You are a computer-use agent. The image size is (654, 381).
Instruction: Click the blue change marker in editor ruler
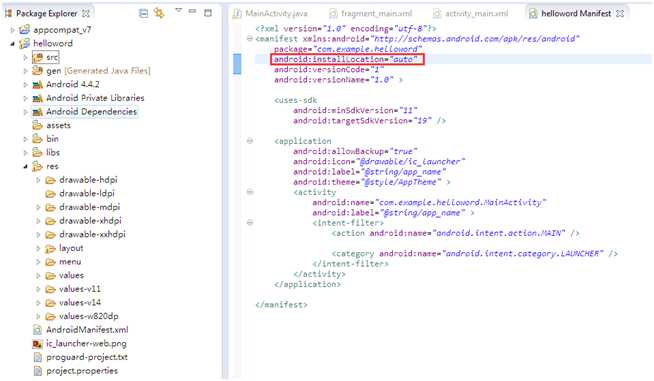[237, 64]
